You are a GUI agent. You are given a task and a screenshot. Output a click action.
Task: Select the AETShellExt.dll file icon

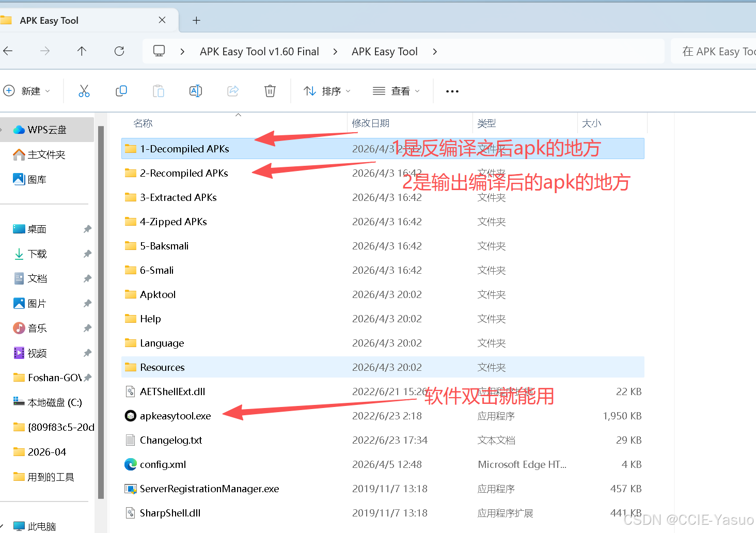coord(131,391)
